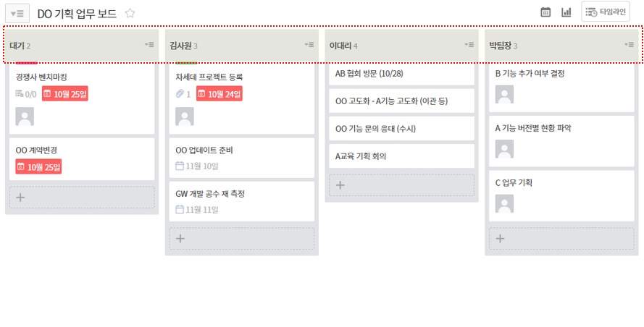Image resolution: width=644 pixels, height=327 pixels.
Task: Open the AB 협회 방문 (10/28) card
Action: pos(402,74)
